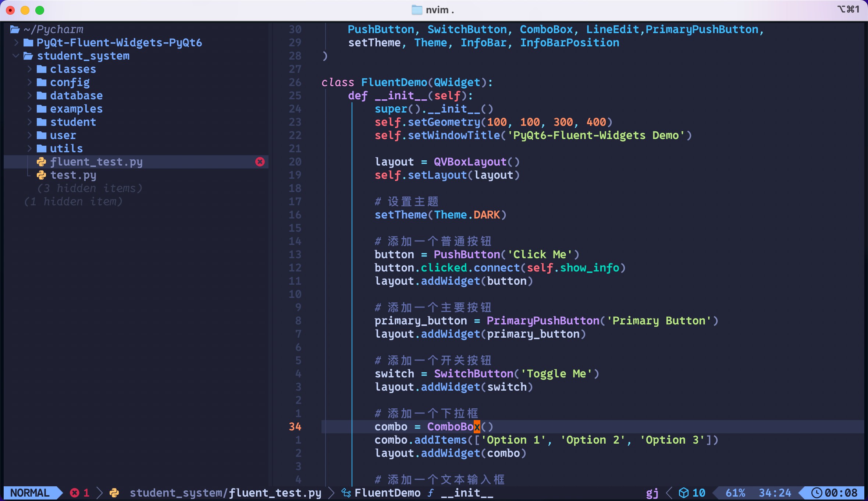Click the ~/Pycharm root folder entry
This screenshot has height=501, width=868.
(53, 29)
